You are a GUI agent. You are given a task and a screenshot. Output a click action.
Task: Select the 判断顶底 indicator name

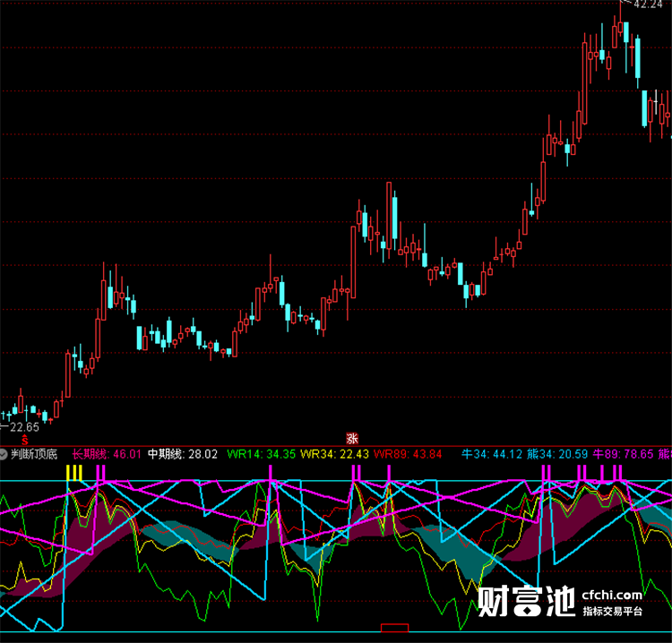point(34,454)
